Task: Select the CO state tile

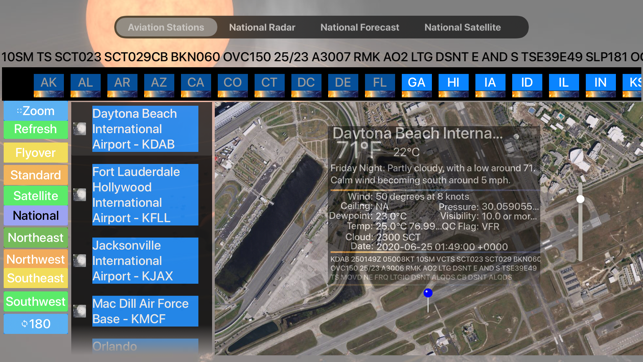Action: (233, 85)
